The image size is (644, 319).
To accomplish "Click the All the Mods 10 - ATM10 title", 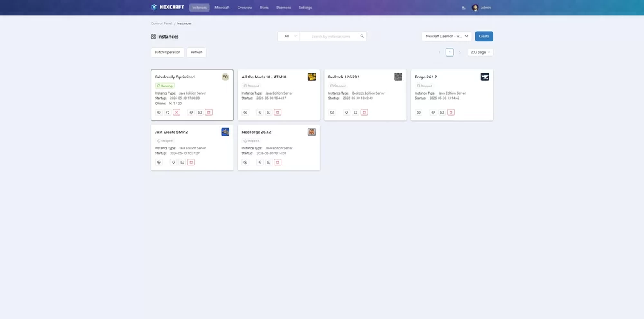I will click(x=264, y=77).
